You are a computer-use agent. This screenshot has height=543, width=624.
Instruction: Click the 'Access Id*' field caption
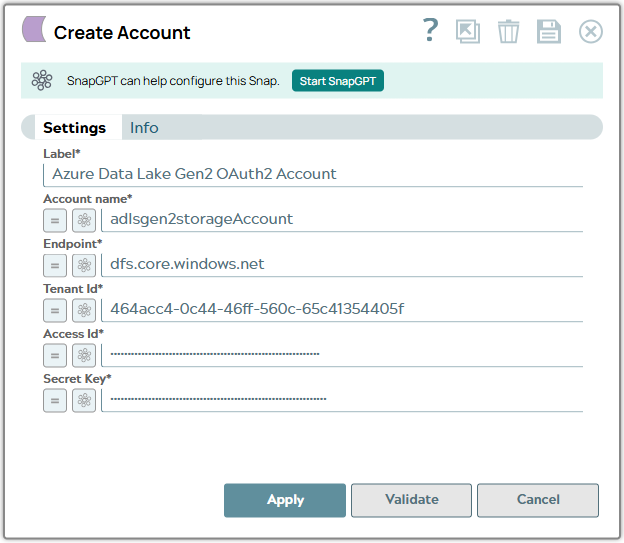pyautogui.click(x=73, y=334)
